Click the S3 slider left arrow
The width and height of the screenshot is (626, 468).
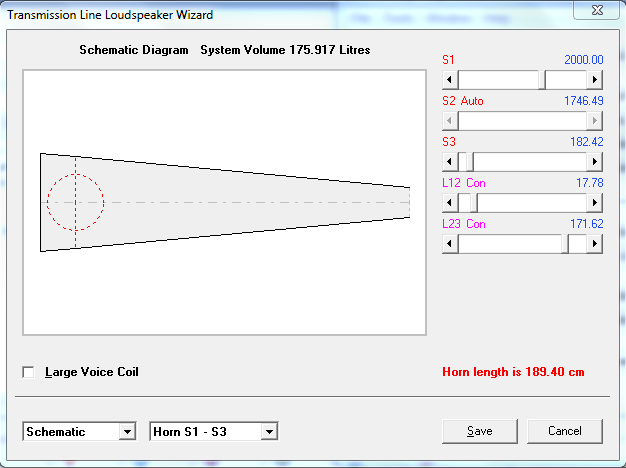pyautogui.click(x=450, y=162)
